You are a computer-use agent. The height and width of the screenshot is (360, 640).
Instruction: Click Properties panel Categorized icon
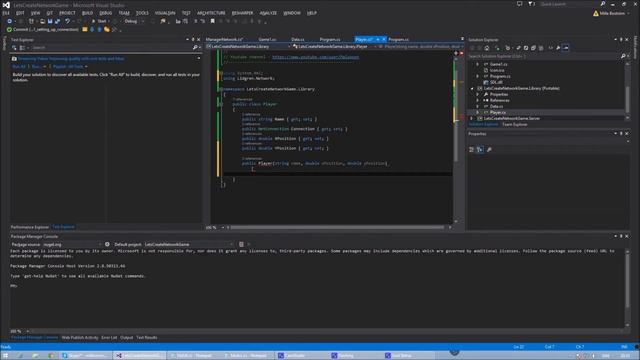(x=471, y=150)
